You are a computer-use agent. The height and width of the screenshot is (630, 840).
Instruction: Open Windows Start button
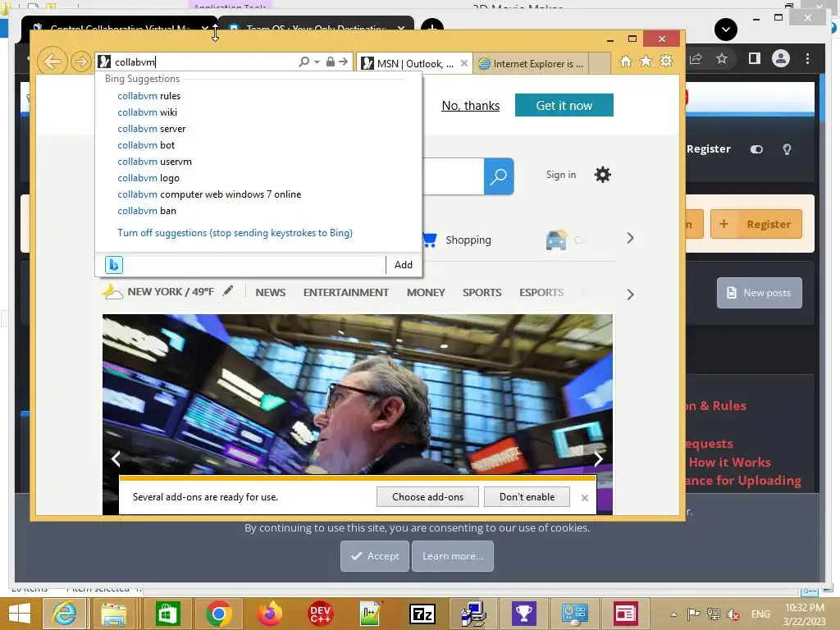[x=20, y=614]
